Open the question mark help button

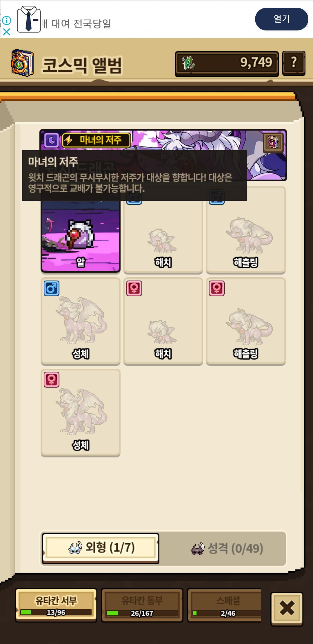pyautogui.click(x=294, y=63)
